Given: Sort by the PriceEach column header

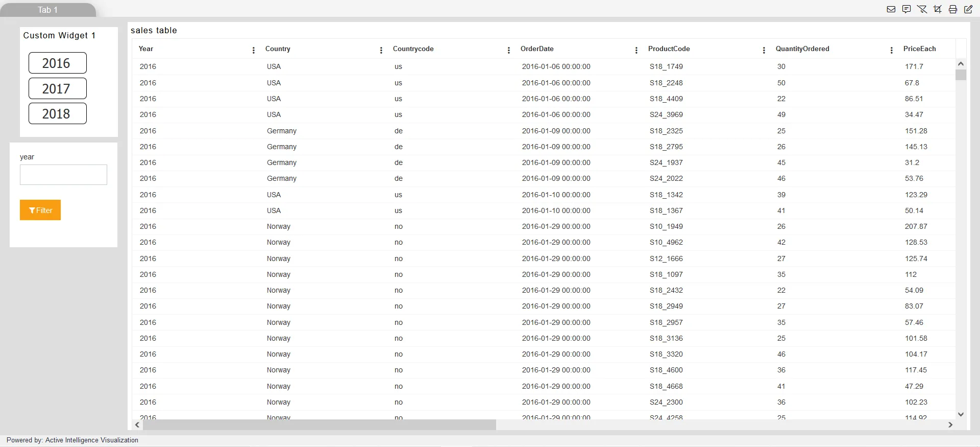Looking at the screenshot, I should click(x=919, y=49).
